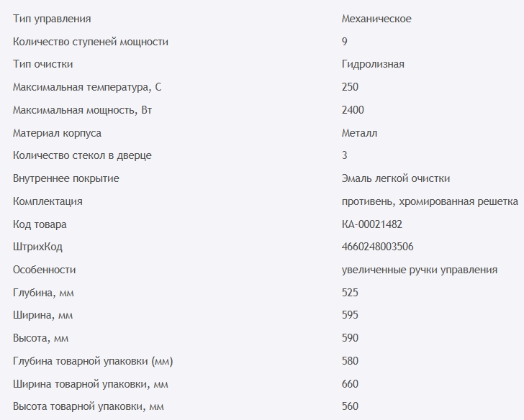Click 'Глубина товарной упаковки (мм)' label
524x420 pixels.
pos(93,361)
